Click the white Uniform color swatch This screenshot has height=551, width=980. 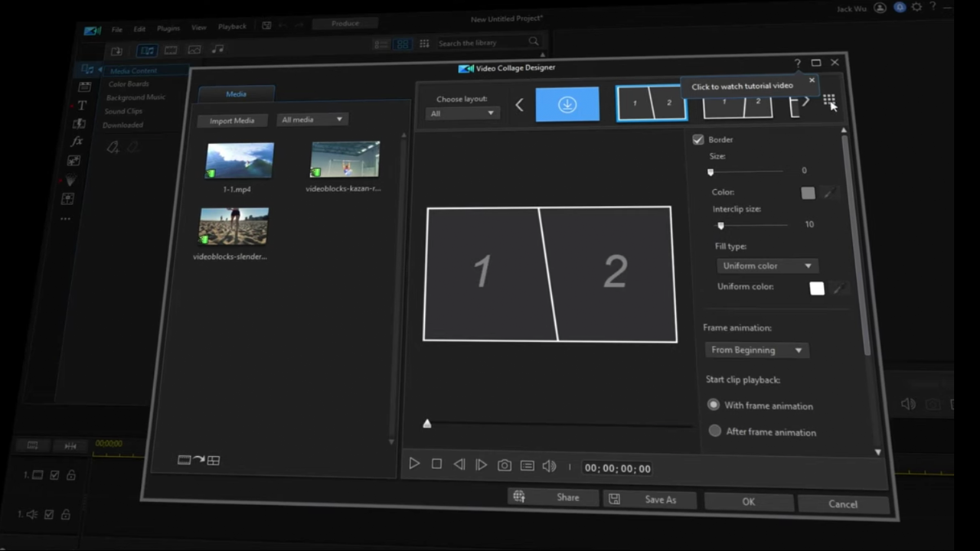pos(817,289)
